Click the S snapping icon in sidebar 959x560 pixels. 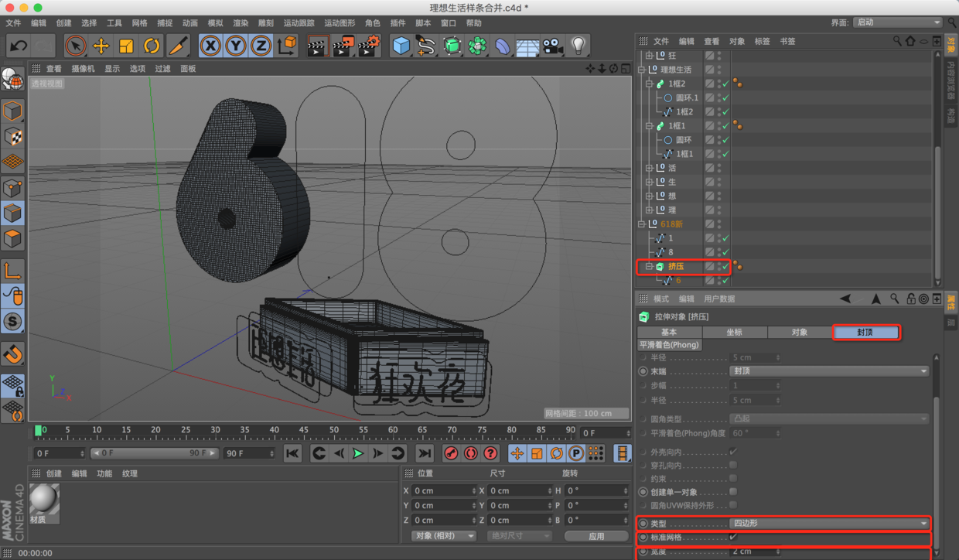tap(12, 321)
